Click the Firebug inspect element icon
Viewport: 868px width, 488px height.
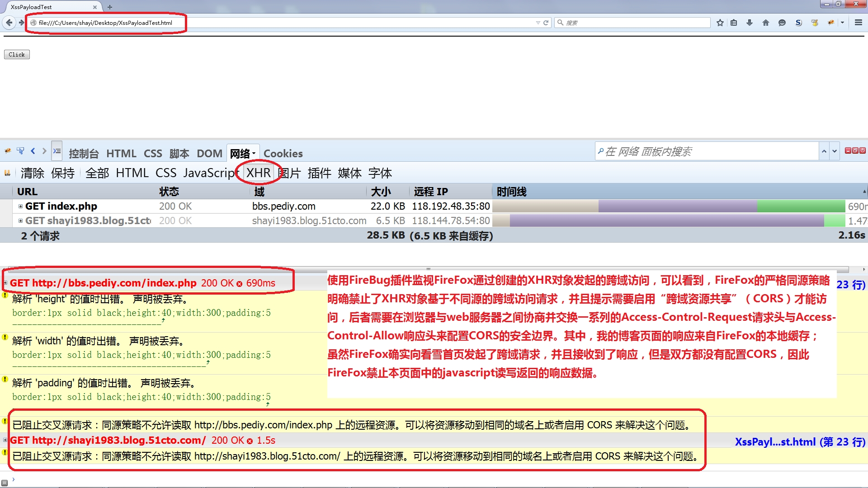click(x=20, y=151)
